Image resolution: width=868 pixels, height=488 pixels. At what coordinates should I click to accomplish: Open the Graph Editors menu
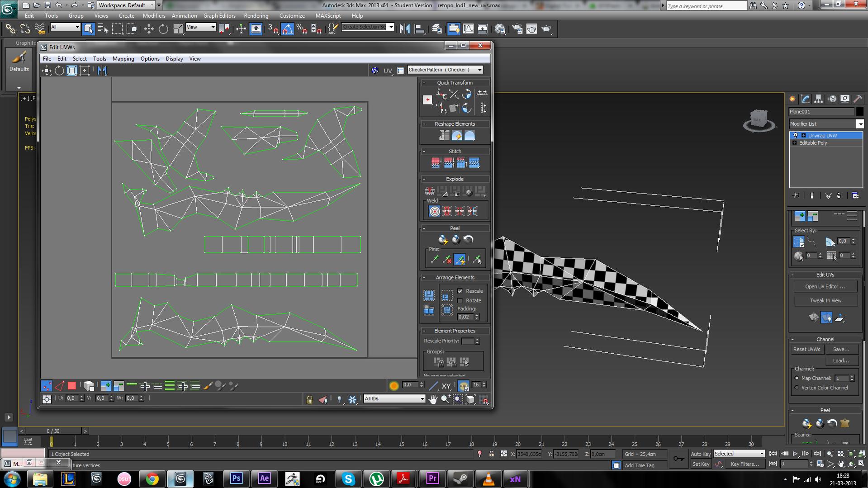(219, 15)
